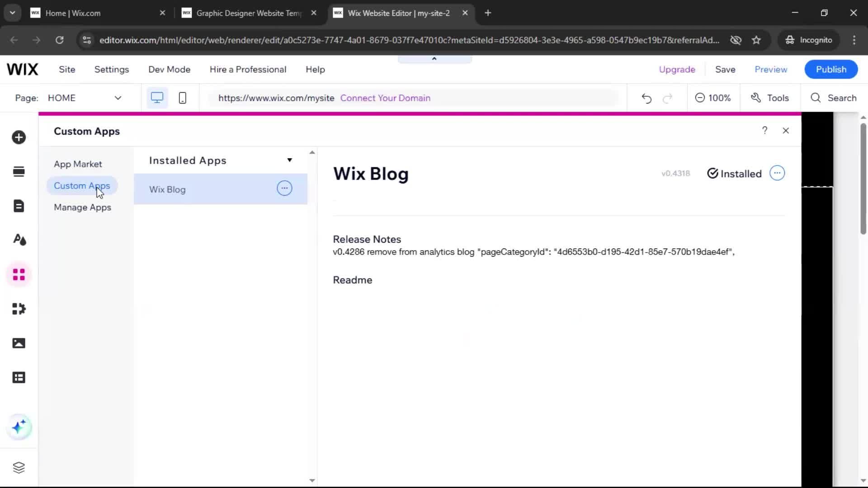Switch to Graphic Designer Website Template tab
Image resolution: width=868 pixels, height=488 pixels.
coord(249,13)
